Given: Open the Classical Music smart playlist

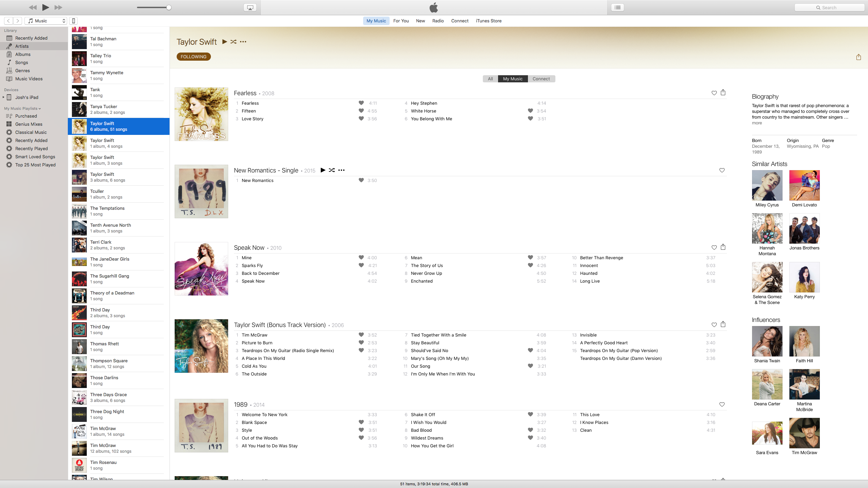Looking at the screenshot, I should click(x=34, y=132).
